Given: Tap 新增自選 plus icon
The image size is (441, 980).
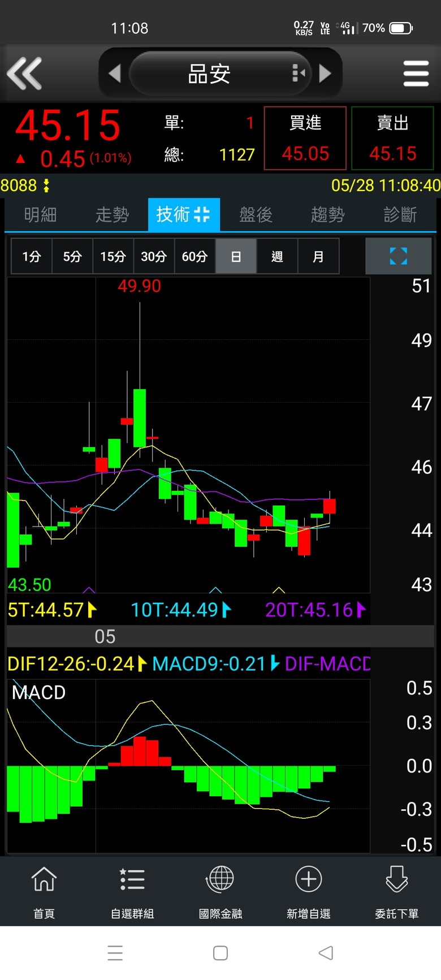Looking at the screenshot, I should click(309, 892).
